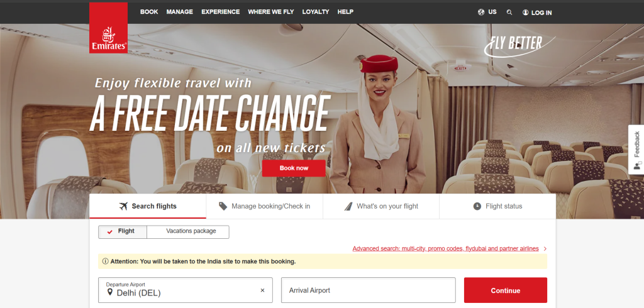
Task: Select the Vacations package option
Action: (188, 231)
